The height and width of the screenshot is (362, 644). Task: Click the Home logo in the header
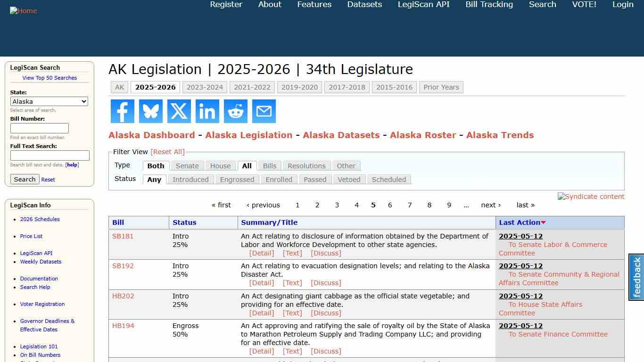tap(23, 10)
